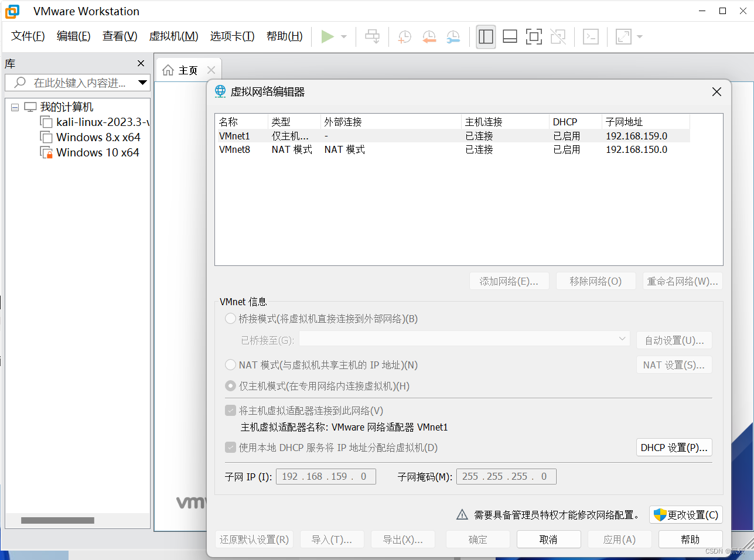Select the VMnet8 network row
This screenshot has height=560, width=754.
(x=452, y=149)
